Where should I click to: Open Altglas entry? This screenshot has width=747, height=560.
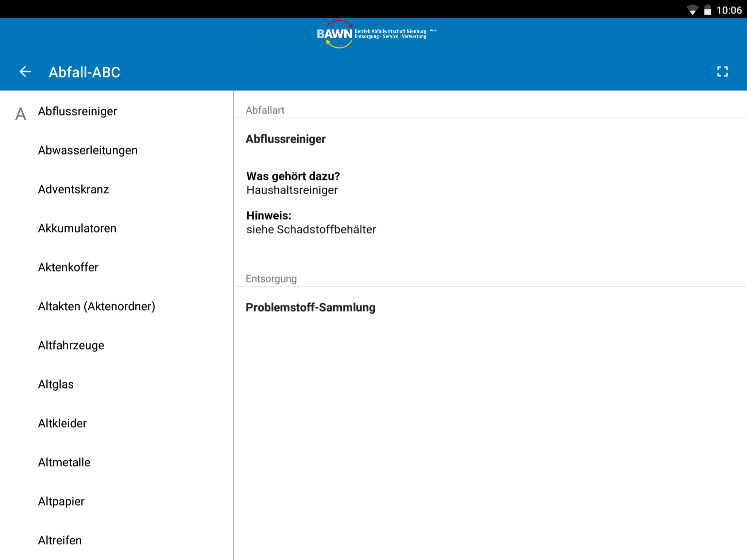point(56,384)
